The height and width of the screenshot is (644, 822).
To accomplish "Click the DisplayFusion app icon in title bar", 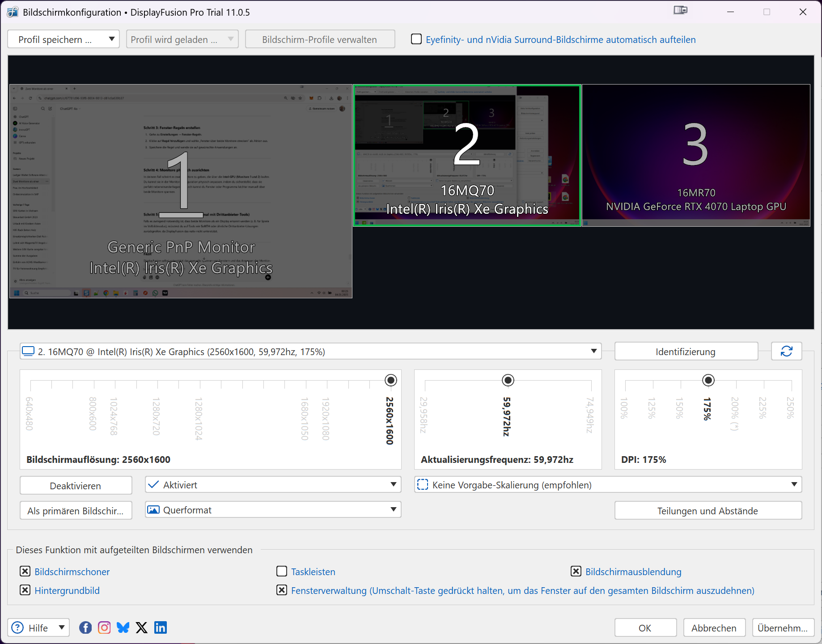I will (x=12, y=12).
